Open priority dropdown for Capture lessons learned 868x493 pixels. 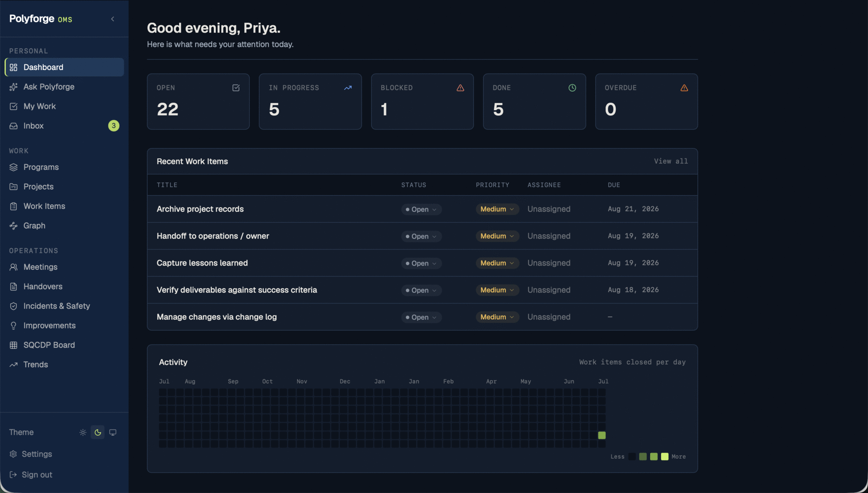click(x=497, y=263)
